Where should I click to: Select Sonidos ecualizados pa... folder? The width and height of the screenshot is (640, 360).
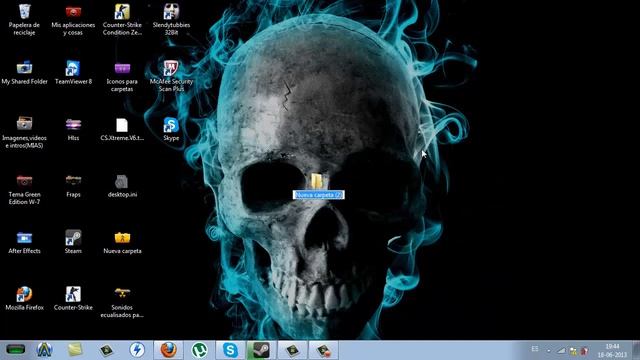(122, 302)
